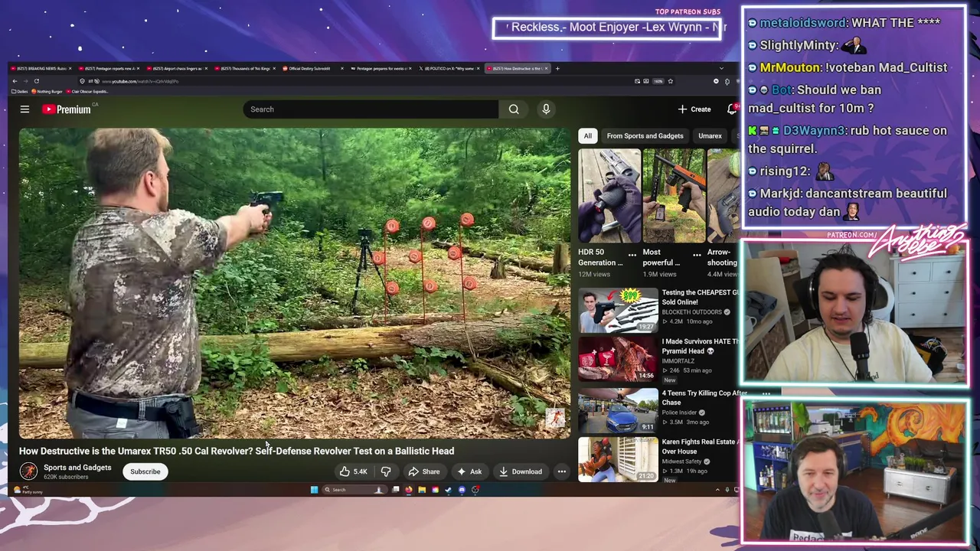Go to the YouTube Premium home logo
Viewport: 980px width, 551px height.
[x=67, y=109]
